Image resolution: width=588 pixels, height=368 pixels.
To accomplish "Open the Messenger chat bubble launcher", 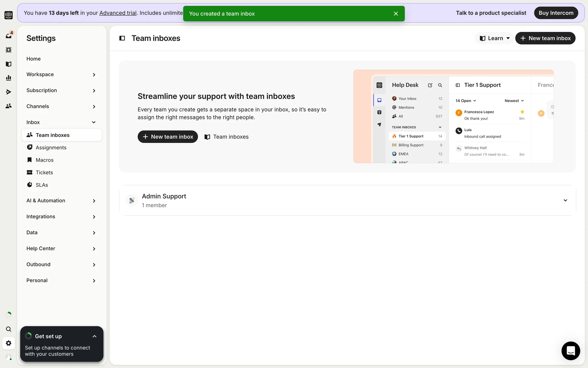I will [x=571, y=351].
